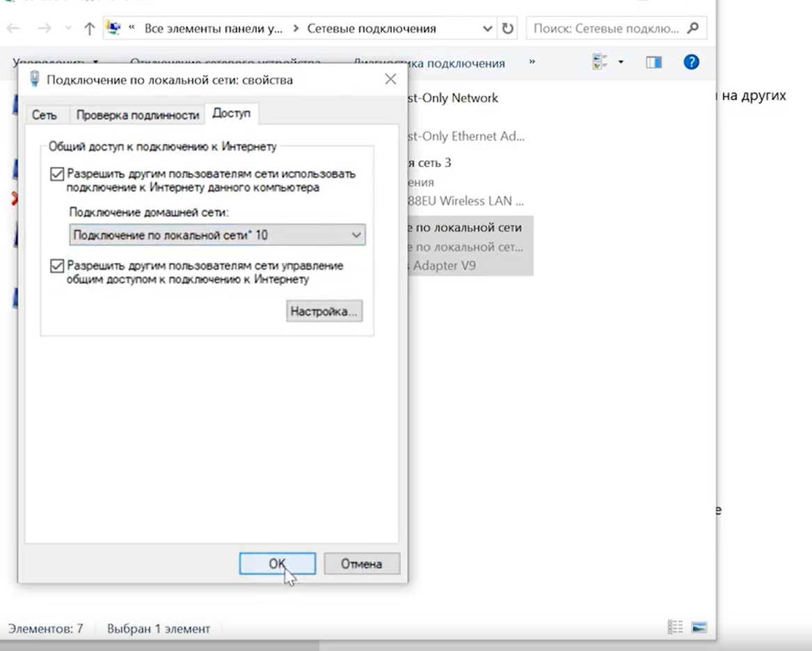Switch to details view icon in status bar
The height and width of the screenshot is (651, 812).
point(676,627)
